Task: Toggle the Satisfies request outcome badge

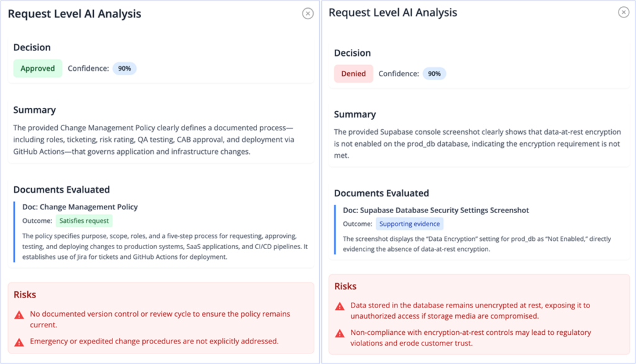Action: (84, 221)
